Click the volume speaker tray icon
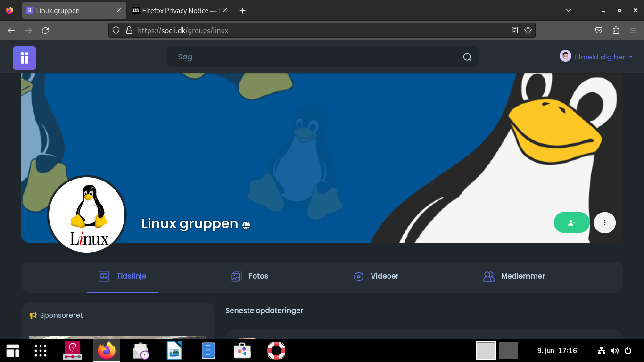 tap(615, 351)
